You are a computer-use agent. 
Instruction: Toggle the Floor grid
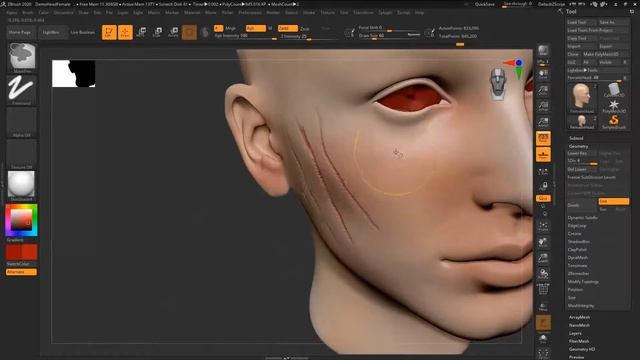[543, 155]
